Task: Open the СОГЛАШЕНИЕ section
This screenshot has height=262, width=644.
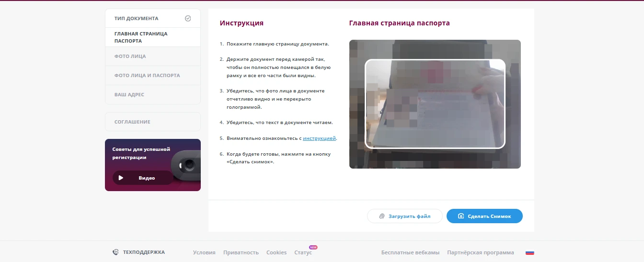Action: 132,122
